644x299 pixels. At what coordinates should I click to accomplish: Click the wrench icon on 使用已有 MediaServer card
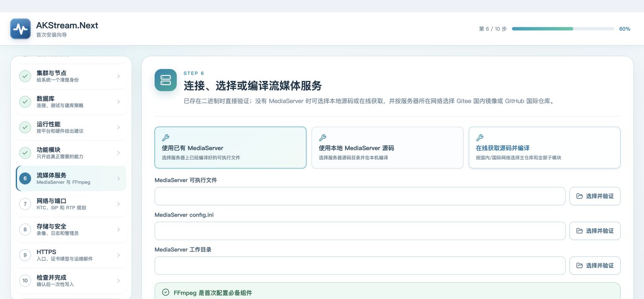[166, 138]
